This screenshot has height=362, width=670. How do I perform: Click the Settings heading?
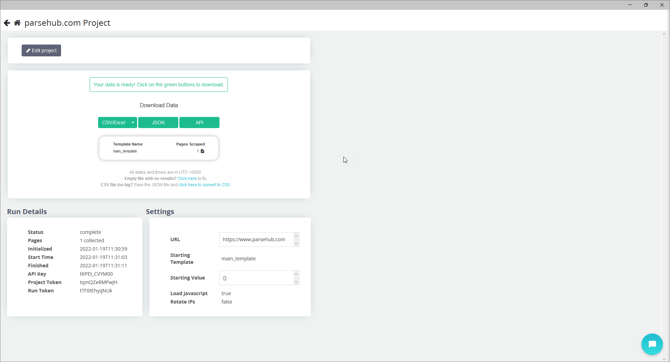(160, 212)
